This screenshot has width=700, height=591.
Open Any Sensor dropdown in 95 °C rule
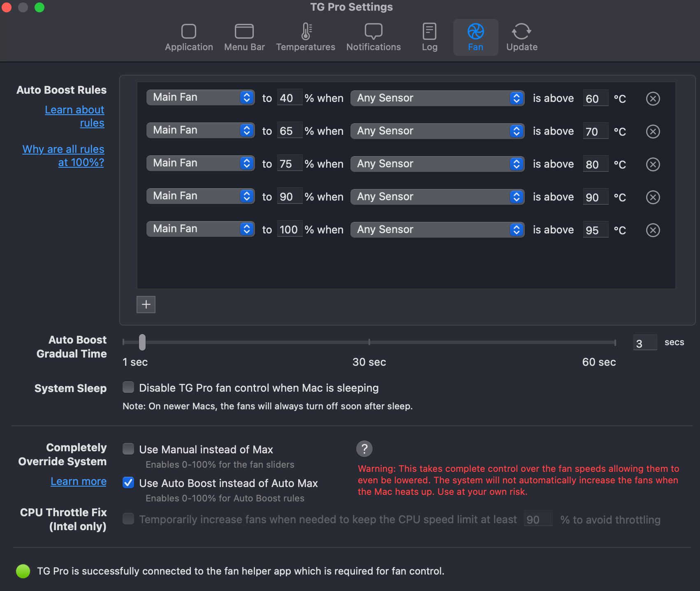point(437,230)
